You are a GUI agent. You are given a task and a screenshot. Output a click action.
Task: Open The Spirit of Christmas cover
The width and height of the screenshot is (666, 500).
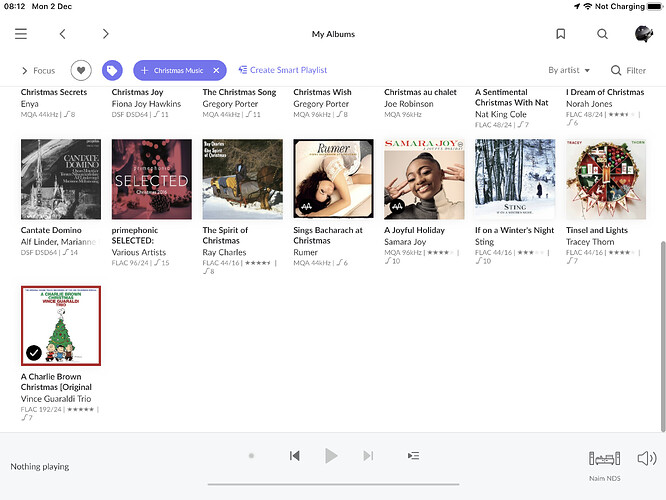pyautogui.click(x=243, y=179)
